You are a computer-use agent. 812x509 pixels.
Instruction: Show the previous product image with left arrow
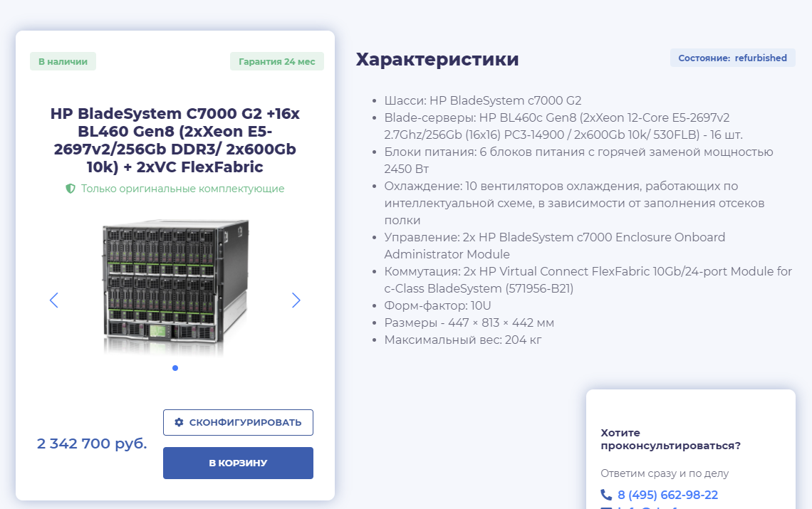[x=54, y=300]
